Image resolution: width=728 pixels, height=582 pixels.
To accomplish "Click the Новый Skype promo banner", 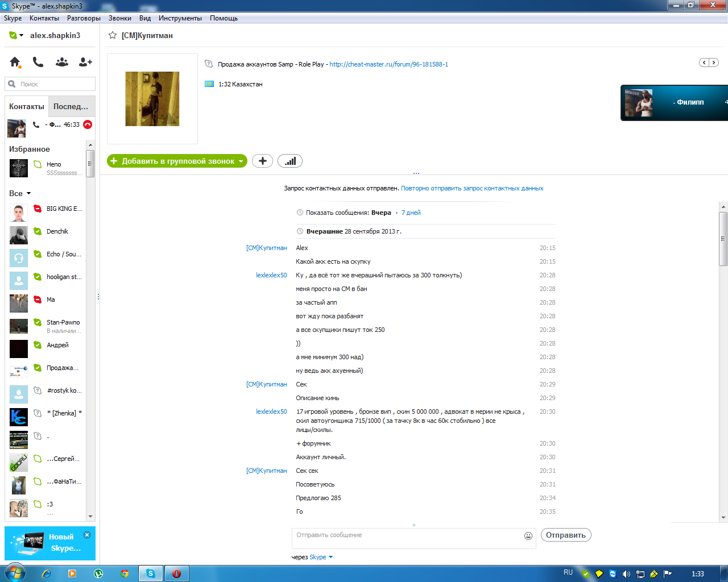I will [50, 543].
